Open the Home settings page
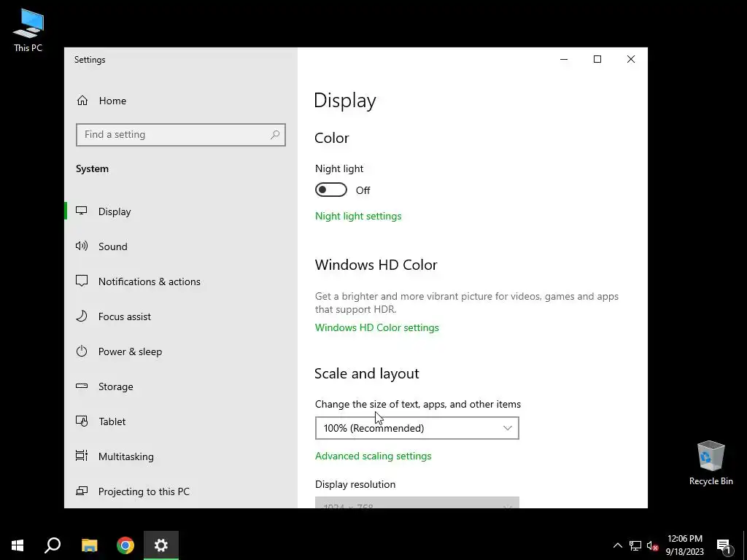747x560 pixels. (x=101, y=101)
